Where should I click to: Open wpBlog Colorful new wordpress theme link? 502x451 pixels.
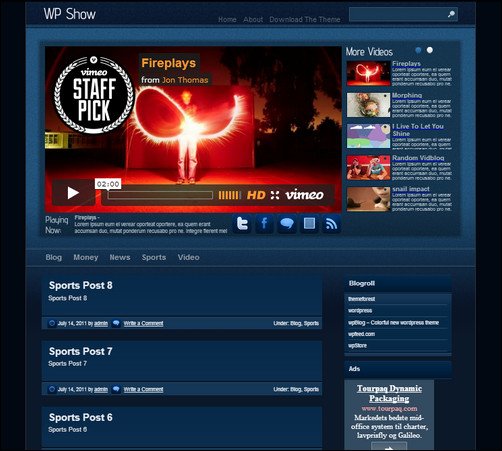(x=393, y=322)
